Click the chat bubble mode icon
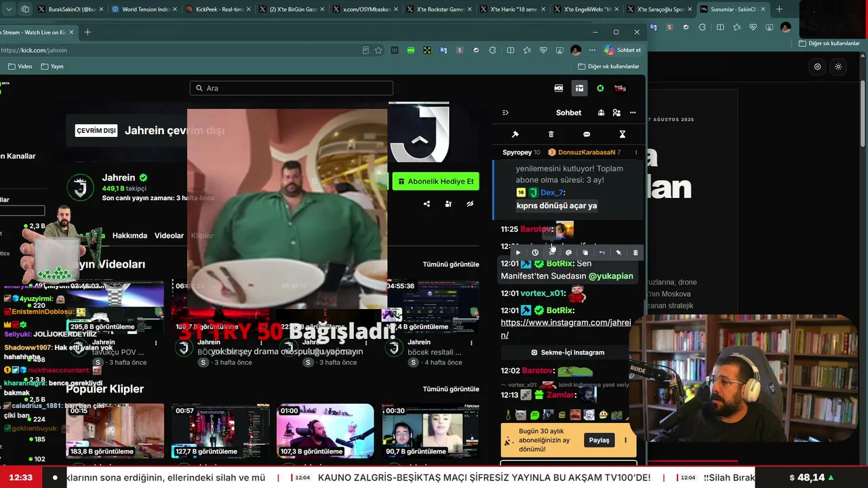The height and width of the screenshot is (488, 868). pyautogui.click(x=587, y=134)
